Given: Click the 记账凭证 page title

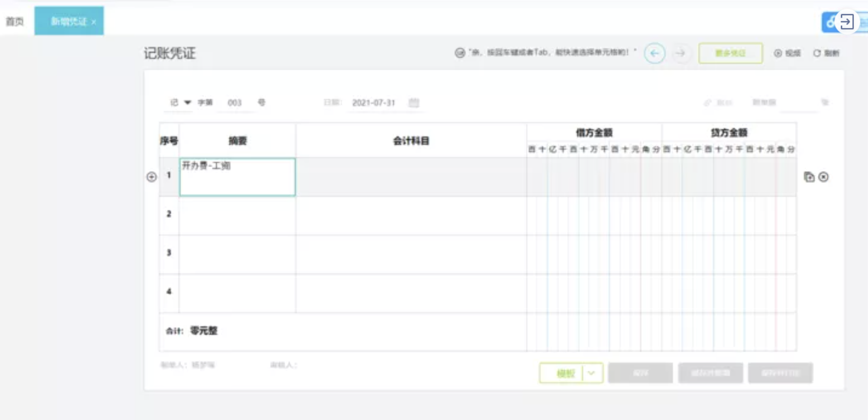Looking at the screenshot, I should click(170, 53).
